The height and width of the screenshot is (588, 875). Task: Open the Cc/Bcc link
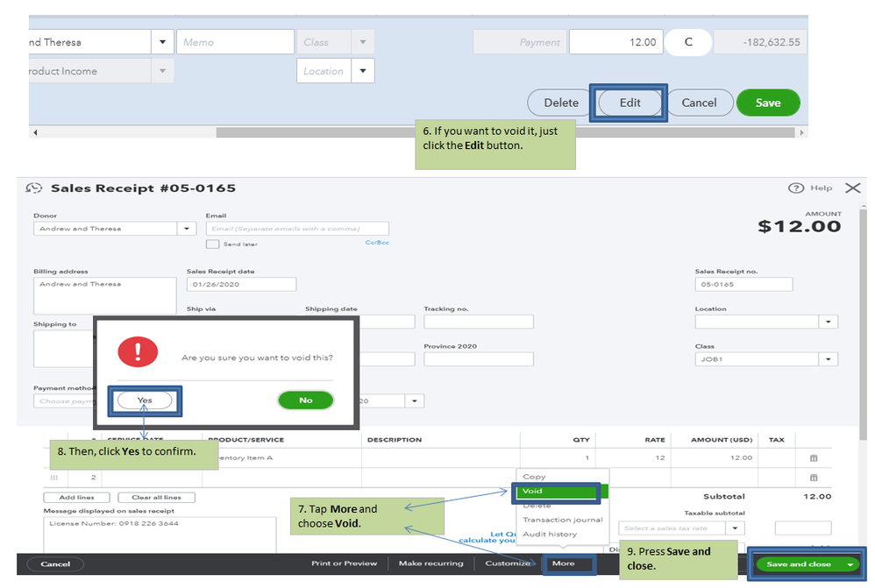377,243
